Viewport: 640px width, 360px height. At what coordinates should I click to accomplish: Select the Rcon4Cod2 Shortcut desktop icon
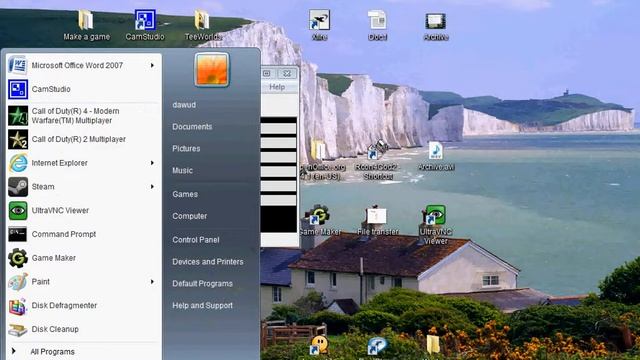[x=378, y=160]
